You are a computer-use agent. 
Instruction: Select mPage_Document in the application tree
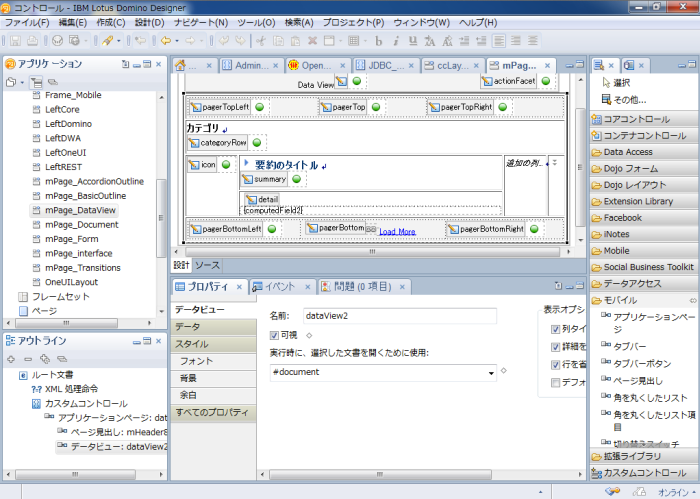82,225
